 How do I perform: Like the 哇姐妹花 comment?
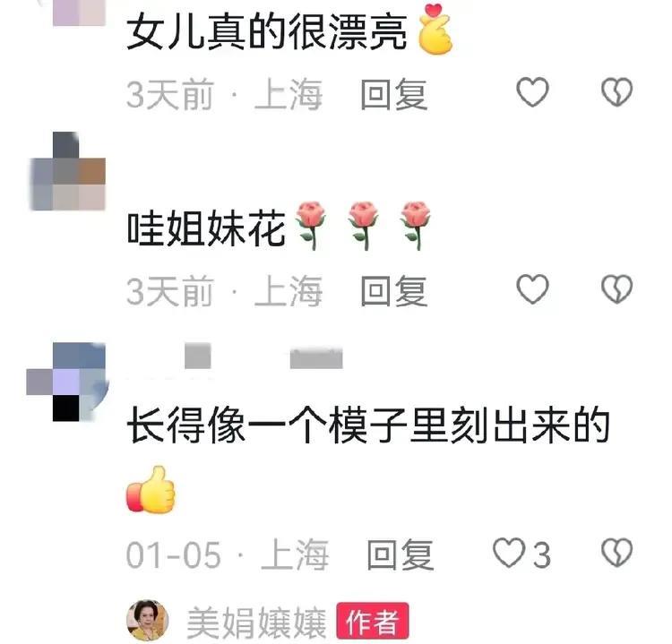pyautogui.click(x=532, y=289)
